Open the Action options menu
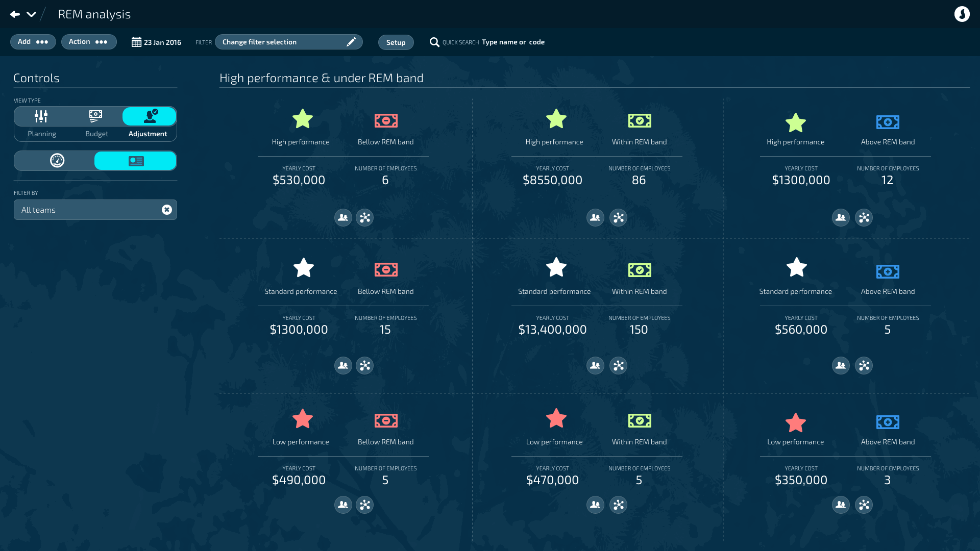 (x=89, y=42)
